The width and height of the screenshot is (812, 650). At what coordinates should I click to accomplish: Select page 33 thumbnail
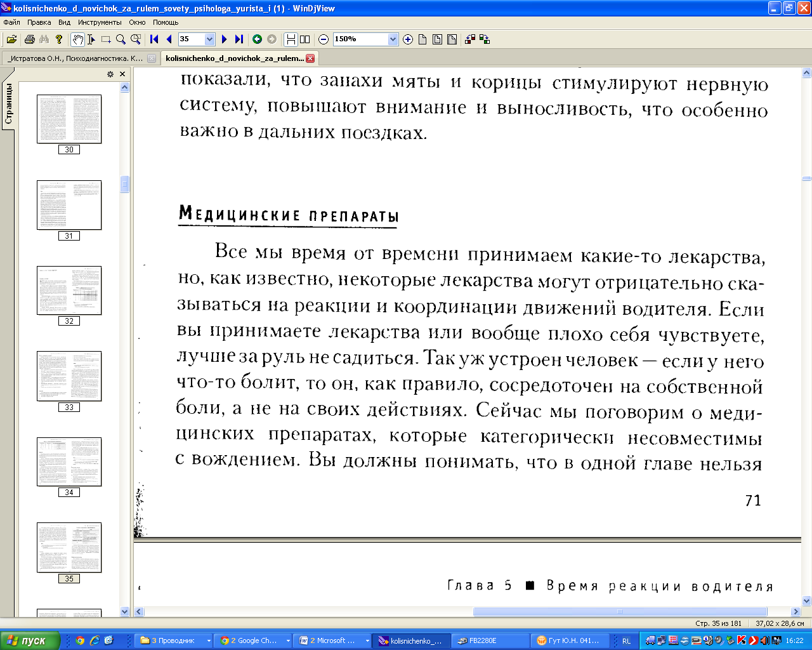69,376
